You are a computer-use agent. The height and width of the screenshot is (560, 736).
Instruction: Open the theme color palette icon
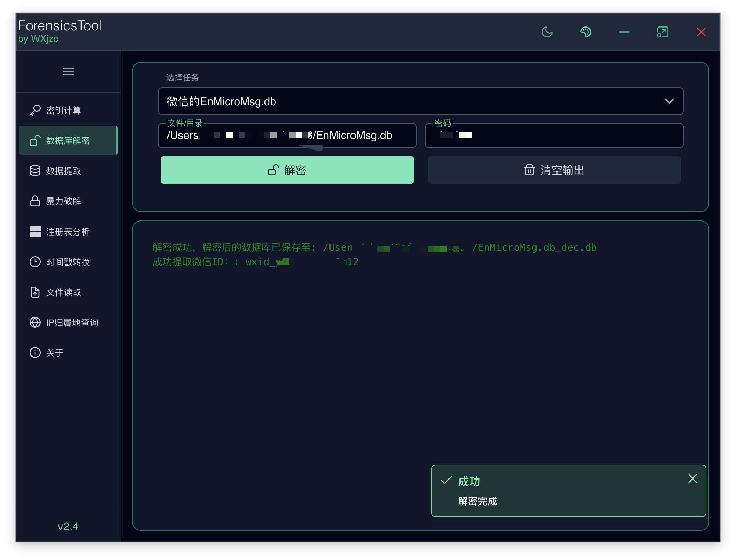pyautogui.click(x=585, y=32)
